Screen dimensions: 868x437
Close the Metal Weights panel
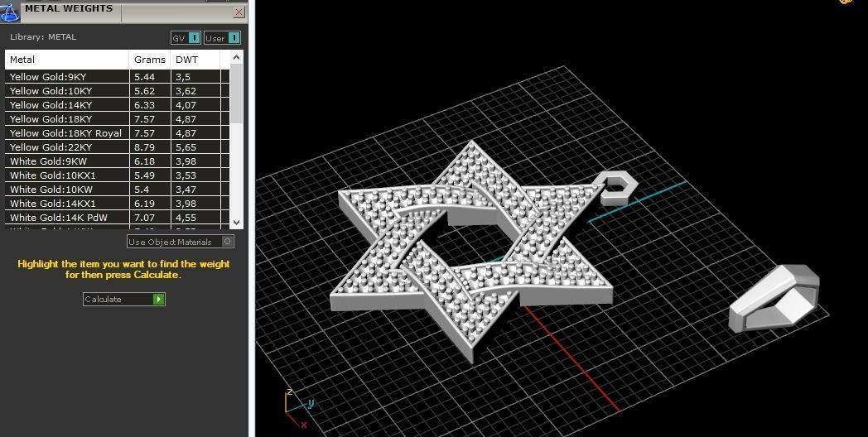click(239, 12)
